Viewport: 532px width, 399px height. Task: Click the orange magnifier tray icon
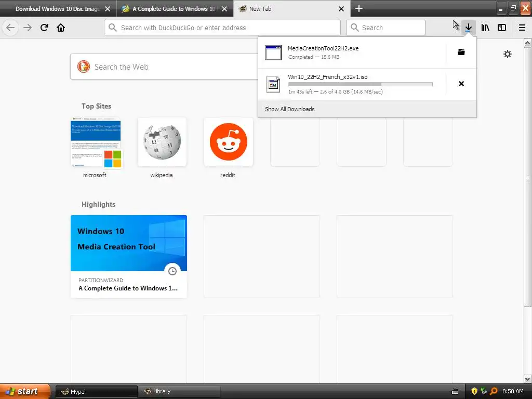click(x=494, y=391)
